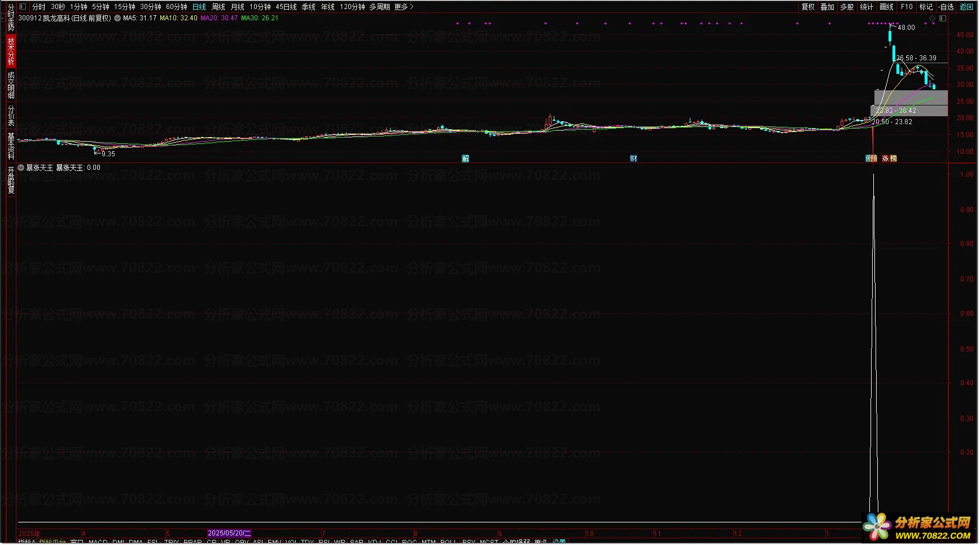Image resolution: width=980 pixels, height=545 pixels.
Task: Switch to 年线 yearly chart
Action: 328,7
